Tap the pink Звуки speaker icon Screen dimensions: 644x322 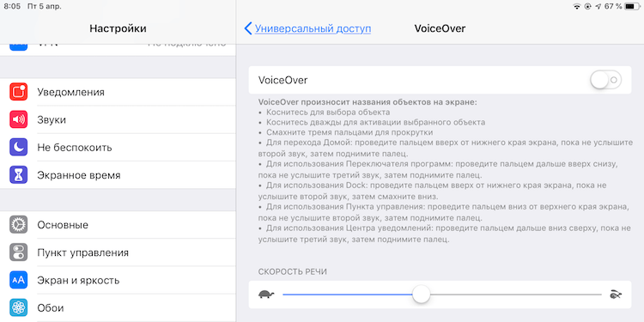coord(19,119)
